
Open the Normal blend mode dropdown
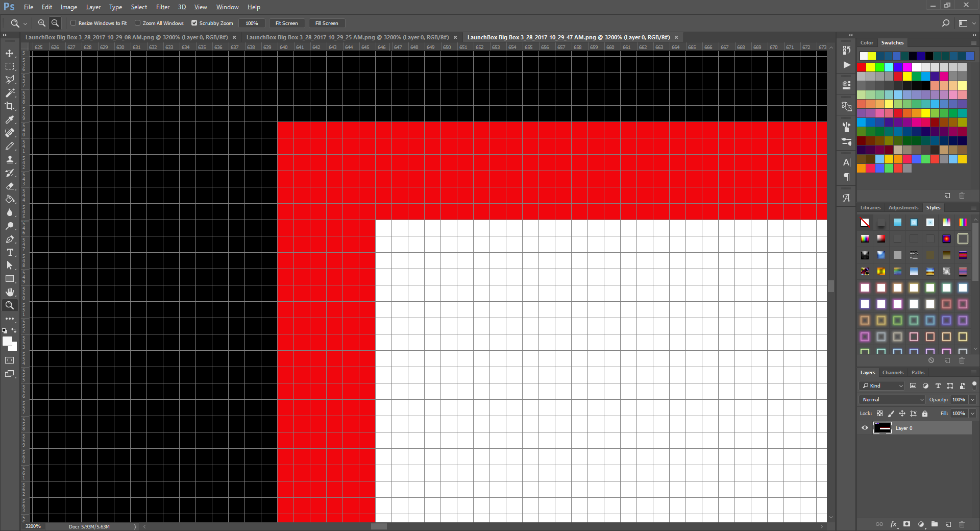tap(892, 399)
